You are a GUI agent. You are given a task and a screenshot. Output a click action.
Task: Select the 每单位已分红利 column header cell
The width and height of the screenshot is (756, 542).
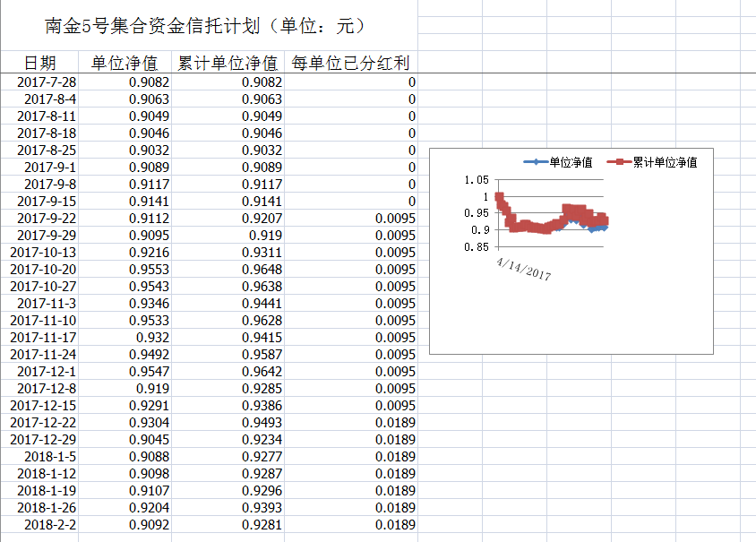click(350, 63)
